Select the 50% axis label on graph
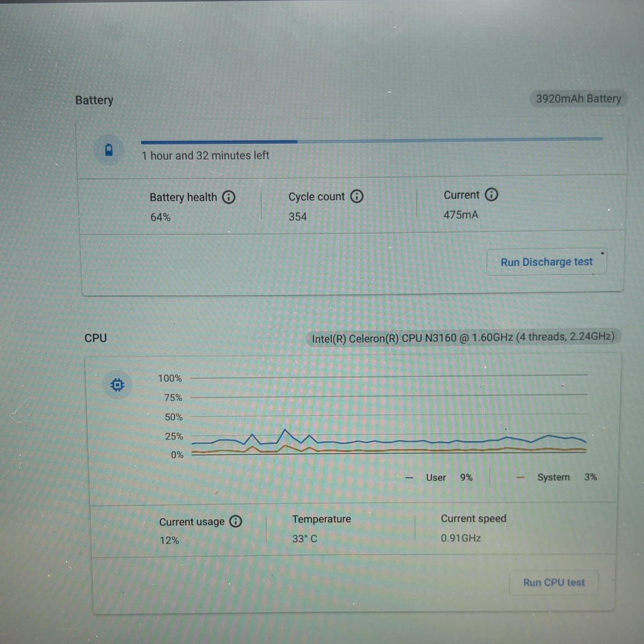 174,417
